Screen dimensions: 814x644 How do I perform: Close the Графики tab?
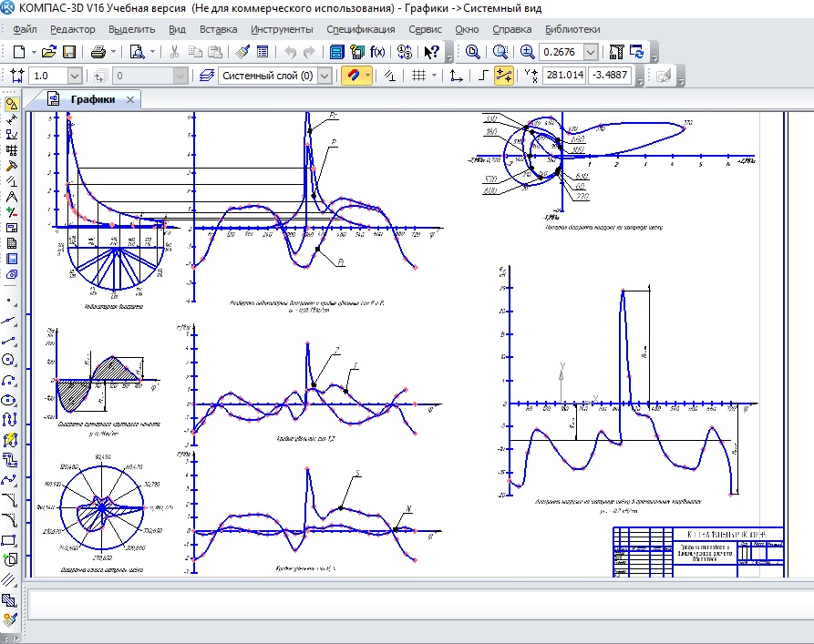coord(130,99)
